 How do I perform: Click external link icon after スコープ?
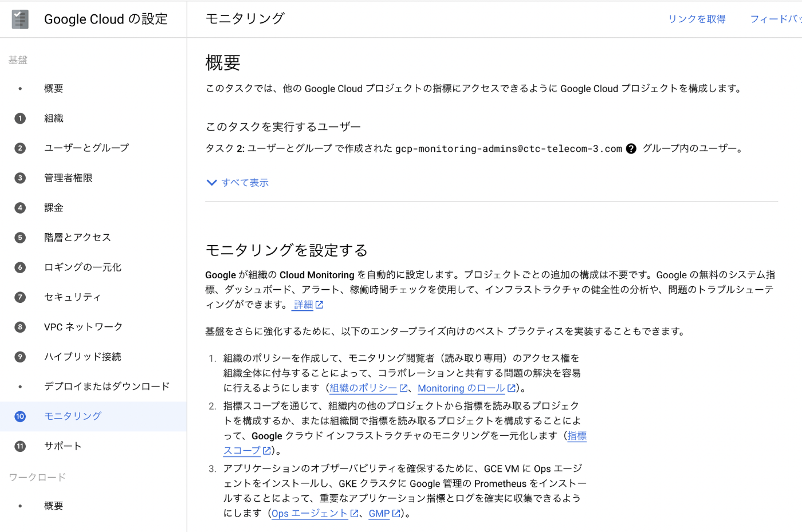click(x=266, y=451)
